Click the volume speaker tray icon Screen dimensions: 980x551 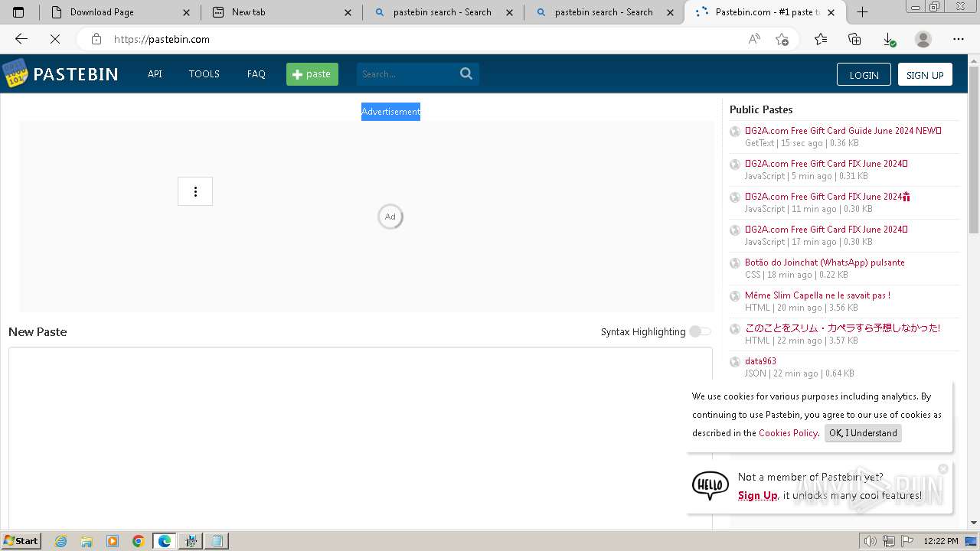tap(870, 541)
